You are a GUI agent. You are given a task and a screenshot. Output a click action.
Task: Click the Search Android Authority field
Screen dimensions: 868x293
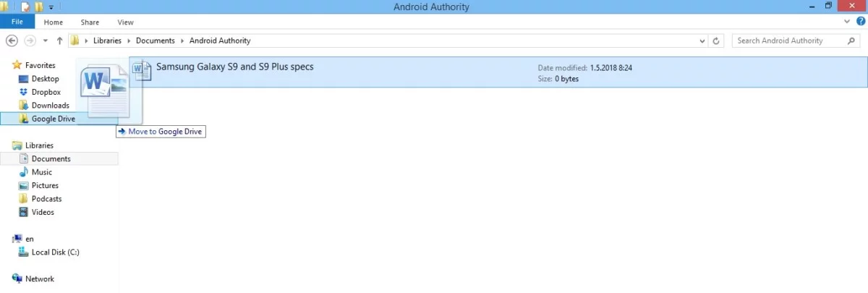click(x=790, y=41)
